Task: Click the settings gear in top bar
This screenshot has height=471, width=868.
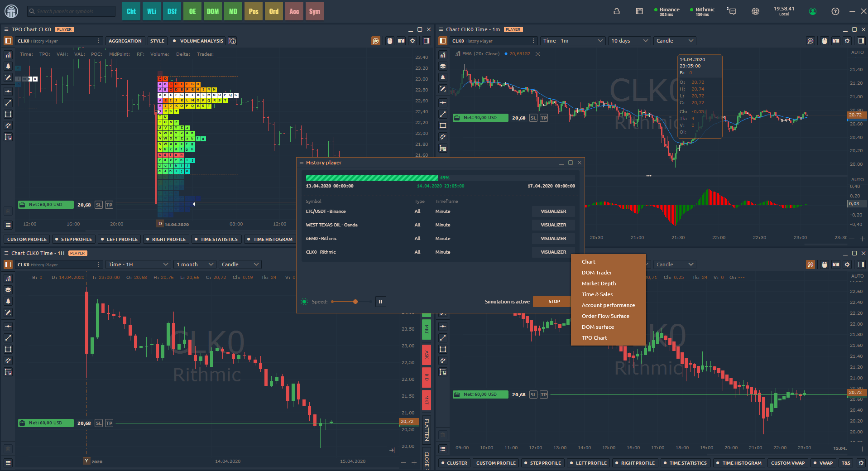Action: coord(755,11)
